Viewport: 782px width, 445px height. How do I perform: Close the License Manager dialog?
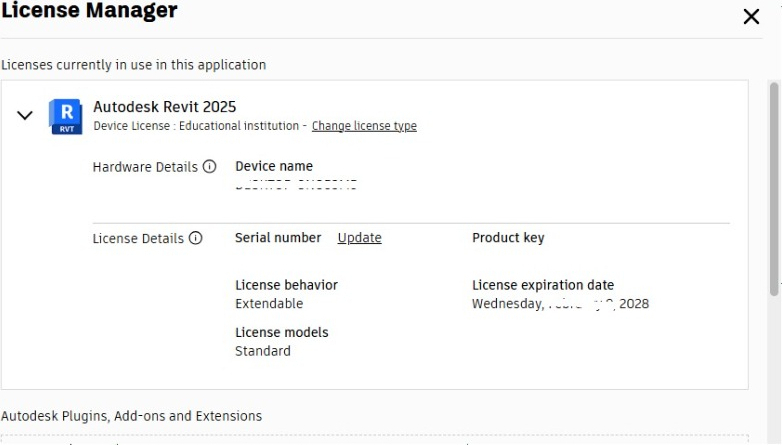751,16
